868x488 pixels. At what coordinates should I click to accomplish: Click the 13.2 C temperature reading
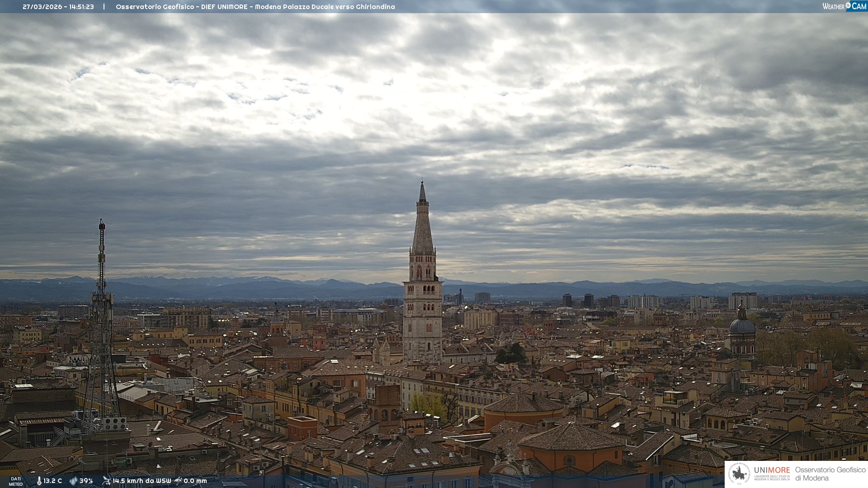(x=53, y=481)
